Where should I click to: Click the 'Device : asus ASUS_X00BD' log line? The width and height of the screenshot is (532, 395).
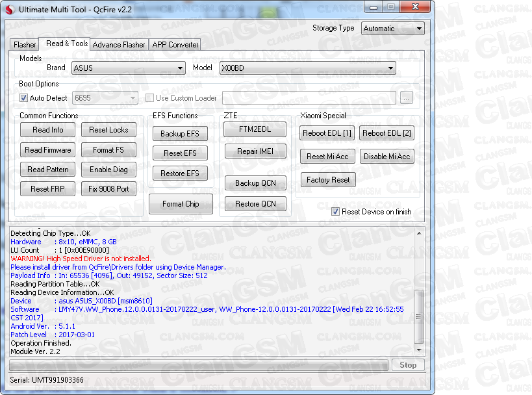[81, 301]
